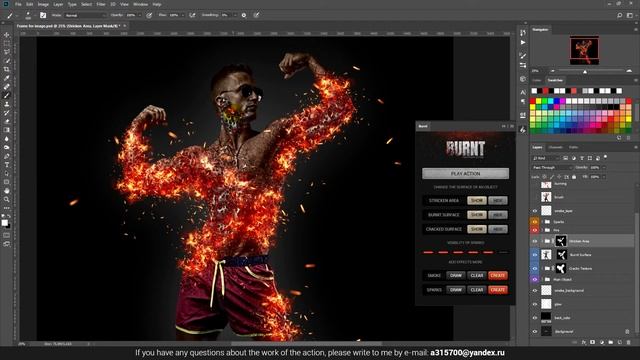Open the Image menu
The image size is (640, 360).
click(x=43, y=4)
